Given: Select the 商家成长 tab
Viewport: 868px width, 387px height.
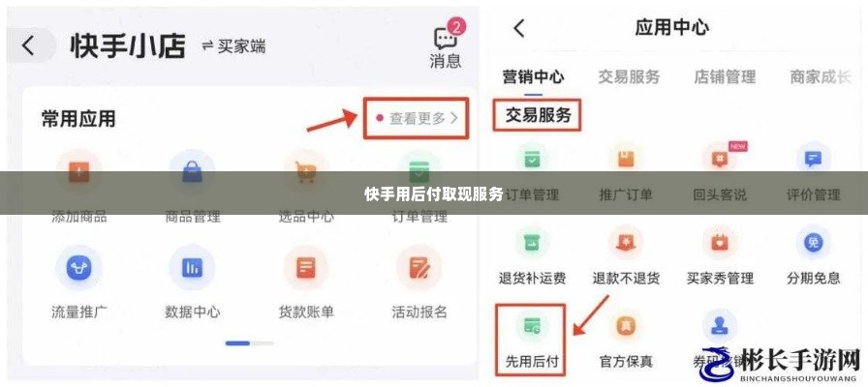Looking at the screenshot, I should coord(820,76).
